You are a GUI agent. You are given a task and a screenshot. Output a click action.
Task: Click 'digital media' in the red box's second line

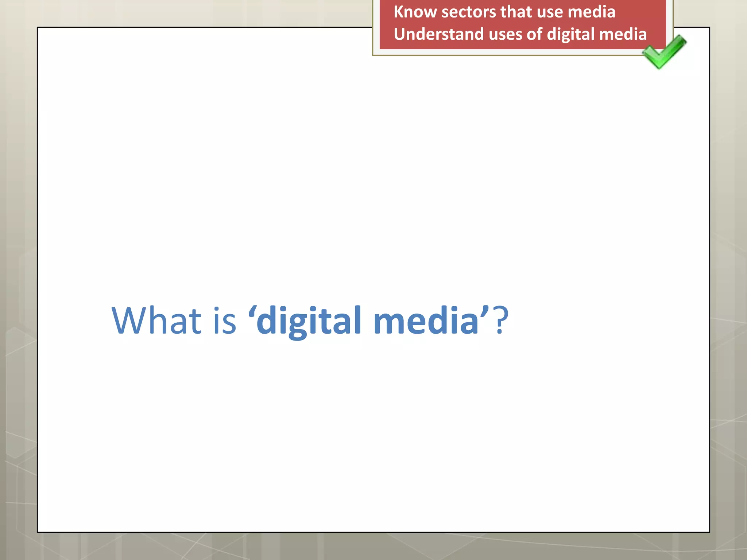pos(596,34)
